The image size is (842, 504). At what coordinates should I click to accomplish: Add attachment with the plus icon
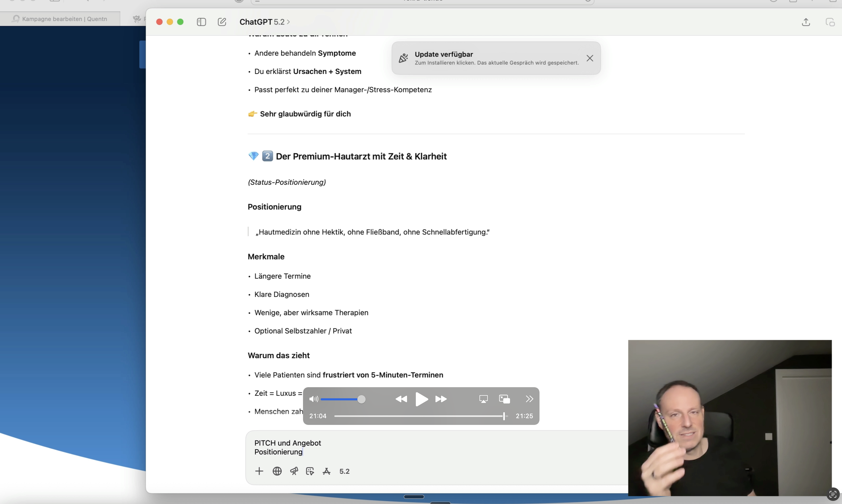click(x=259, y=471)
